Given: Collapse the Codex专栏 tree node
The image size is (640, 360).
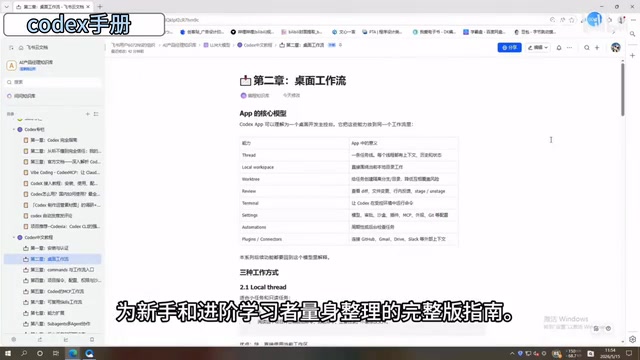Looking at the screenshot, I should coord(14,129).
